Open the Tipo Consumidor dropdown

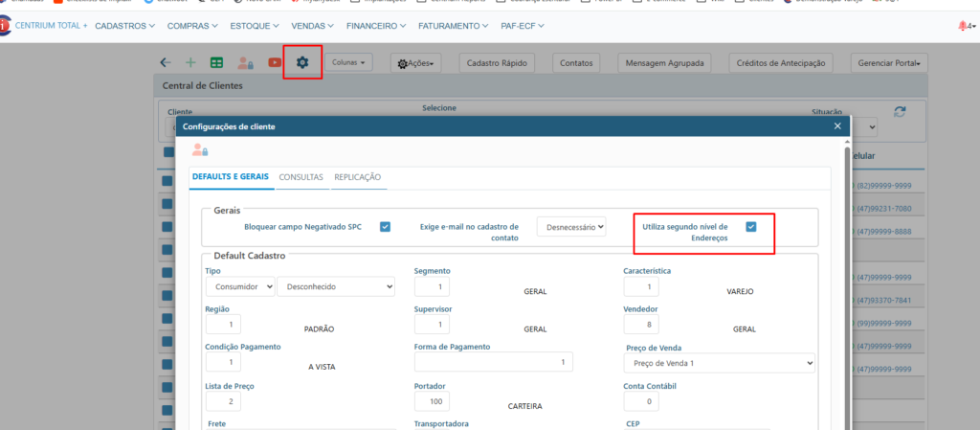point(240,285)
